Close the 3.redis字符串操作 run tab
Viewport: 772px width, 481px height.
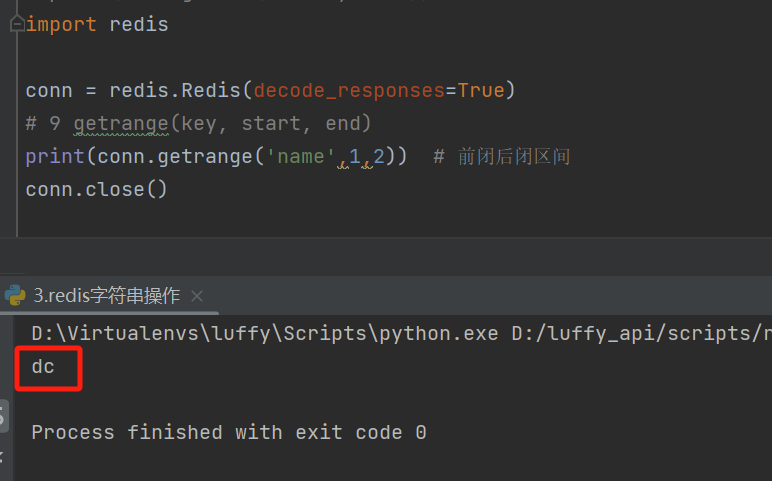pyautogui.click(x=197, y=296)
